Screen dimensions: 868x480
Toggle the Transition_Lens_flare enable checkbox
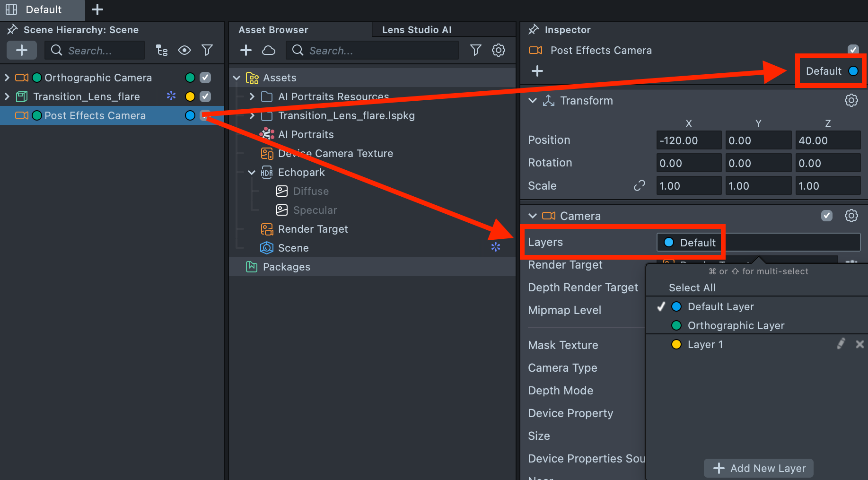(x=205, y=96)
